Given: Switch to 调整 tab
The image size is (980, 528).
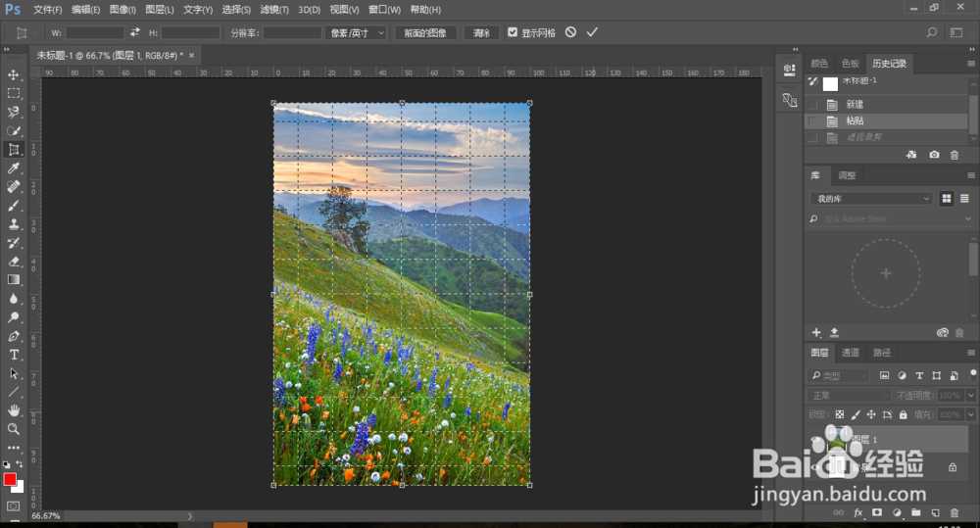Looking at the screenshot, I should pos(847,175).
